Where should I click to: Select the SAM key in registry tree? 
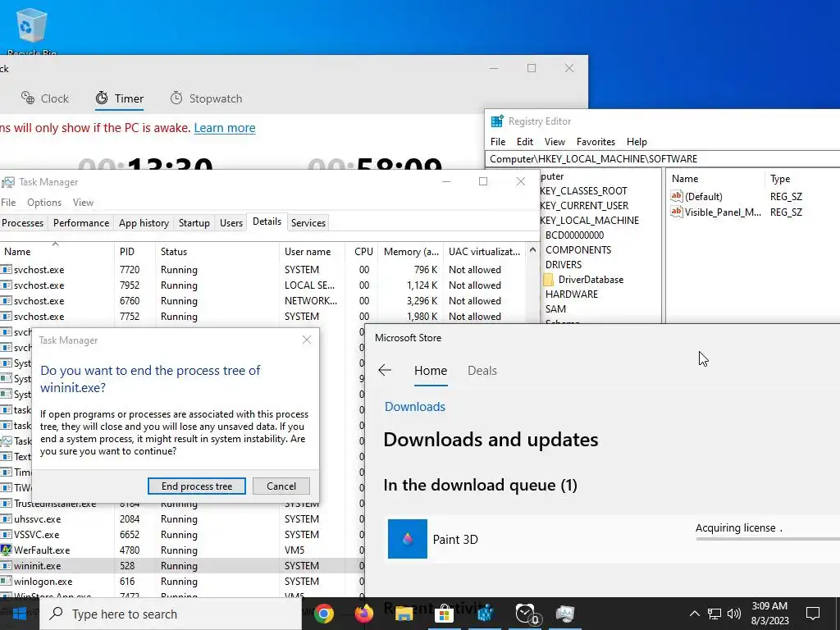[x=555, y=309]
